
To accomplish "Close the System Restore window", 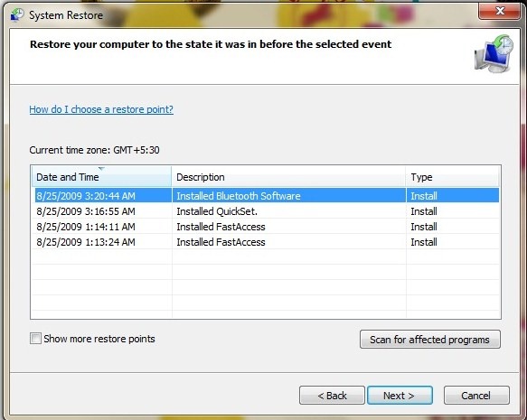I will coord(500,11).
